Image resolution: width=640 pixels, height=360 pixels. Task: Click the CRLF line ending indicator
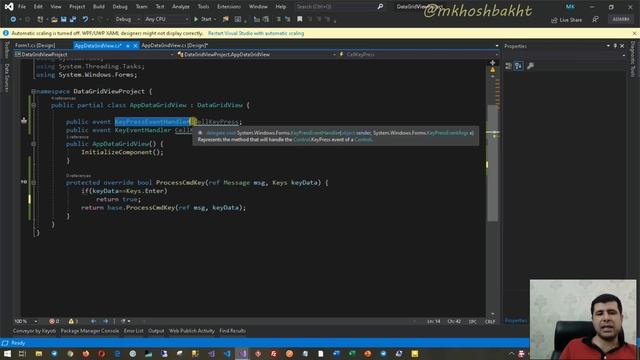pos(490,322)
